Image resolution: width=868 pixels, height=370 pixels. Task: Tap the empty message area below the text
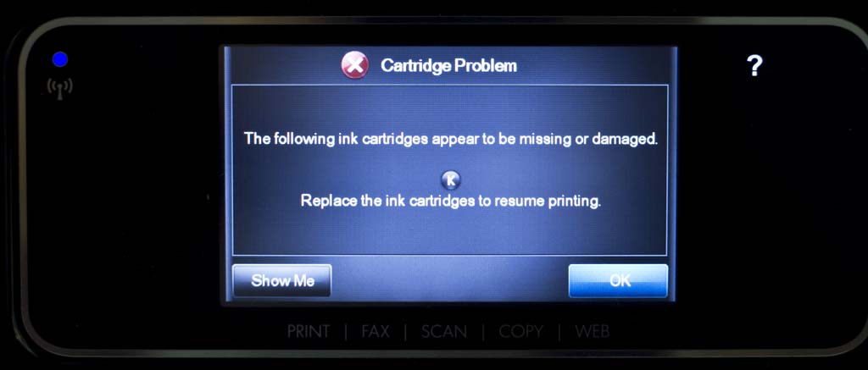[x=450, y=232]
